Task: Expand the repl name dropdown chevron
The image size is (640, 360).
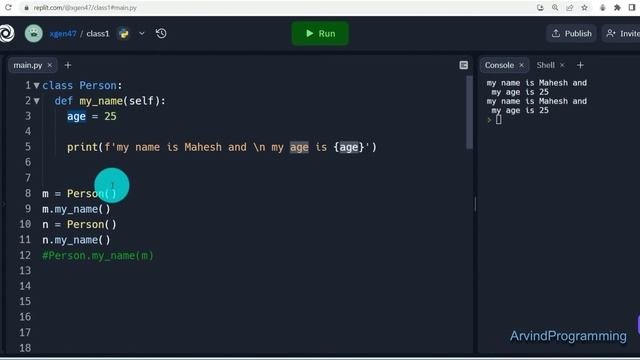Action: 142,34
